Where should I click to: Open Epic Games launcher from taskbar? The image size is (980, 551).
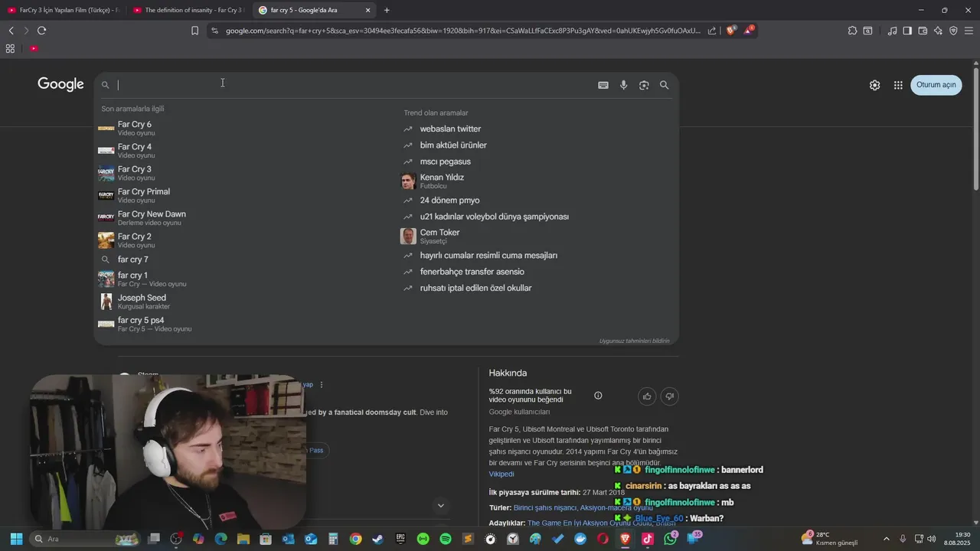pos(400,539)
